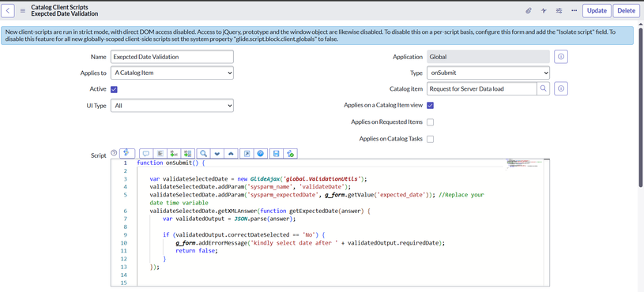Open the Type dropdown showing onSubmit
The width and height of the screenshot is (644, 292).
pyautogui.click(x=488, y=73)
